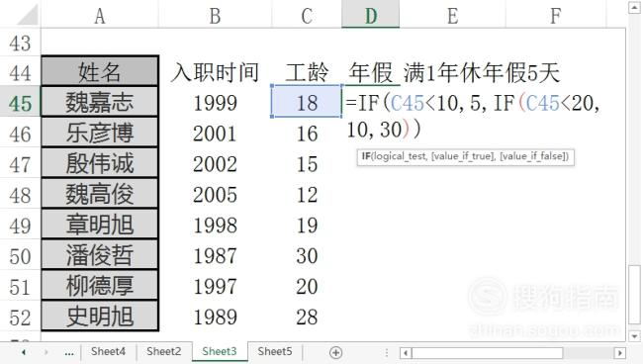Select the 姓名 header cell
Image resolution: width=643 pixels, height=364 pixels.
pyautogui.click(x=100, y=71)
